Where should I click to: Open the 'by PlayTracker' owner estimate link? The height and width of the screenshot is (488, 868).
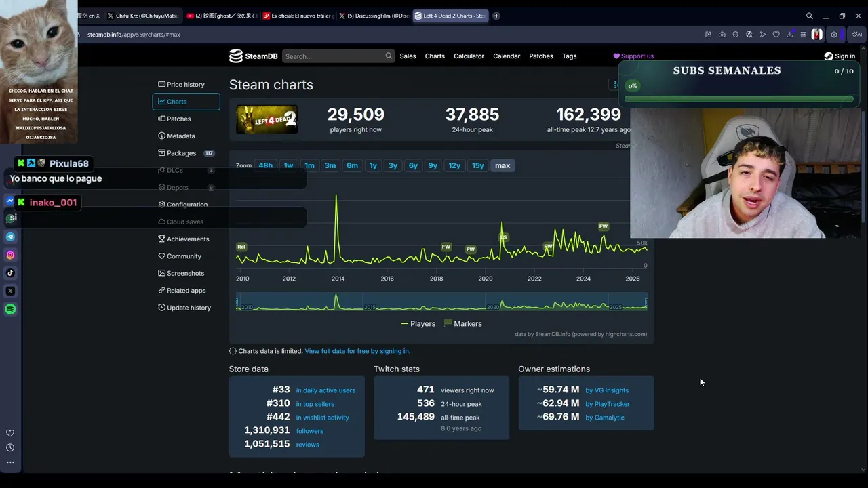point(608,404)
